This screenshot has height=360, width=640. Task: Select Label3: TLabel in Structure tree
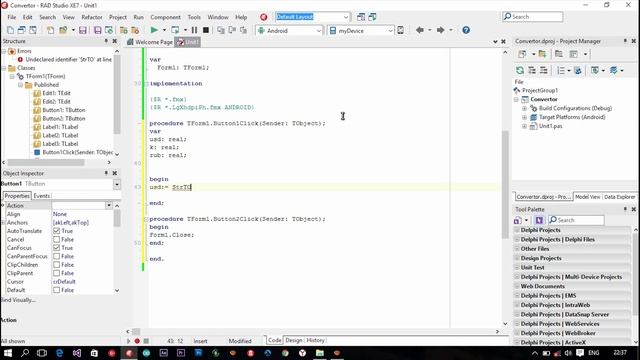pos(60,144)
